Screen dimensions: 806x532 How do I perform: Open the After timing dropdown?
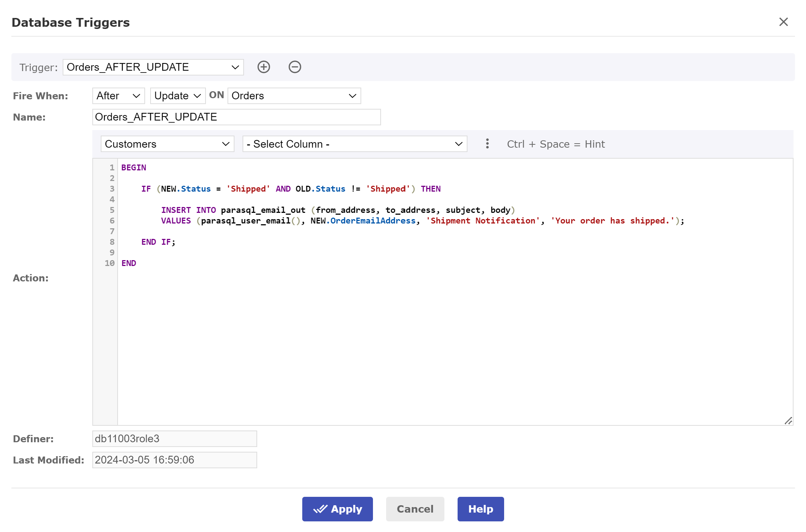point(118,96)
